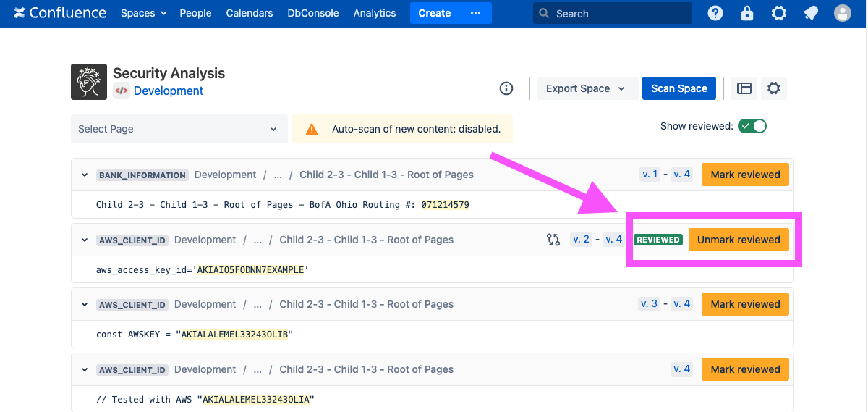The height and width of the screenshot is (412, 868).
Task: Open Security Analysis settings gear
Action: point(774,88)
